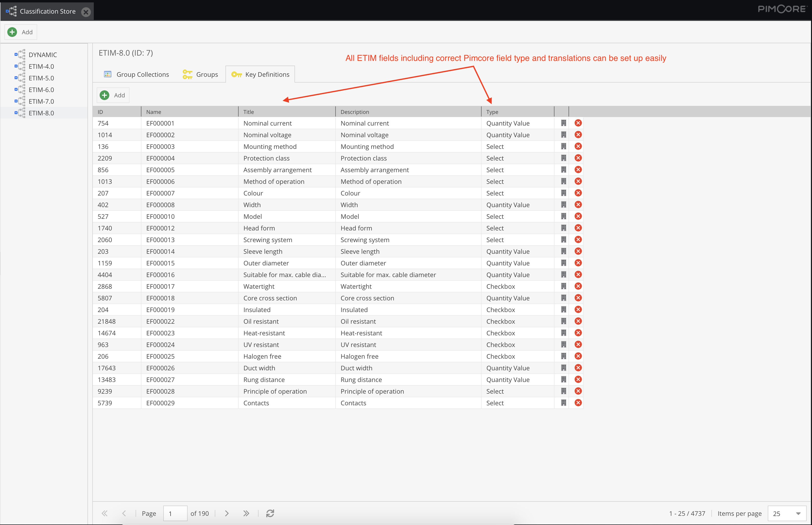Close the Classification Store tab
812x525 pixels.
point(86,12)
